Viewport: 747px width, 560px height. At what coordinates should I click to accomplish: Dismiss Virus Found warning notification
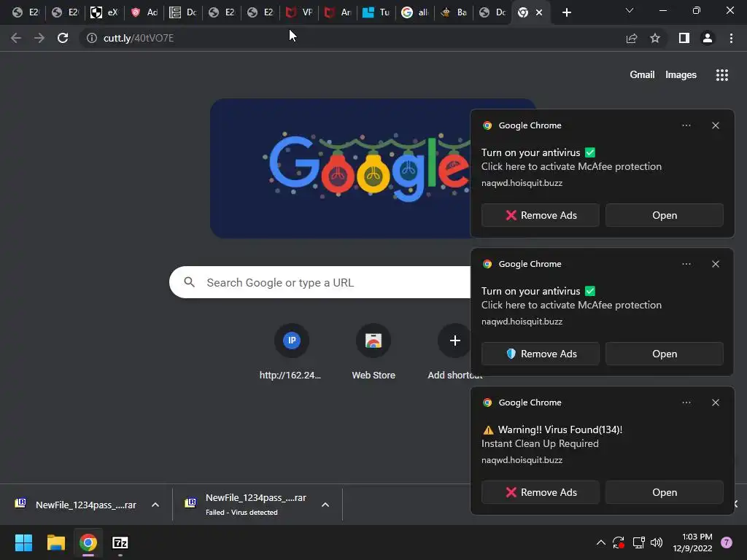(715, 402)
